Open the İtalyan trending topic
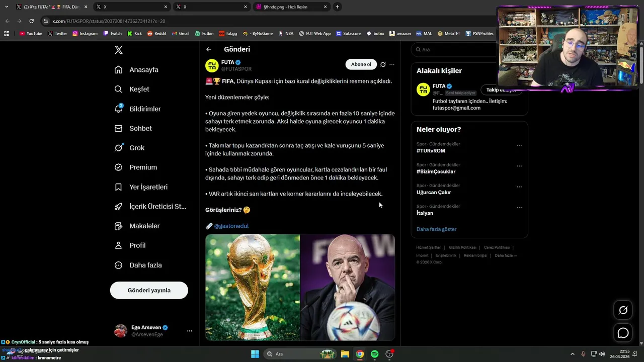 pos(425,213)
